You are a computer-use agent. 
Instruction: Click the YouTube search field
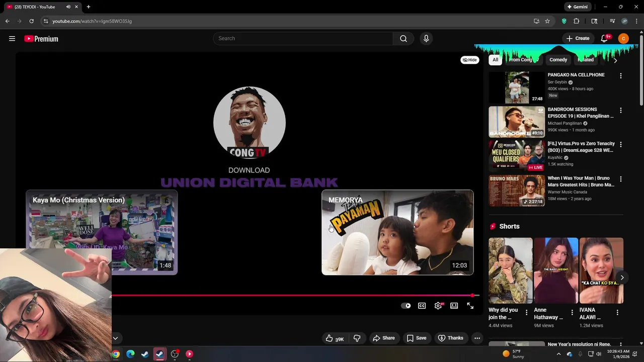coord(303,39)
